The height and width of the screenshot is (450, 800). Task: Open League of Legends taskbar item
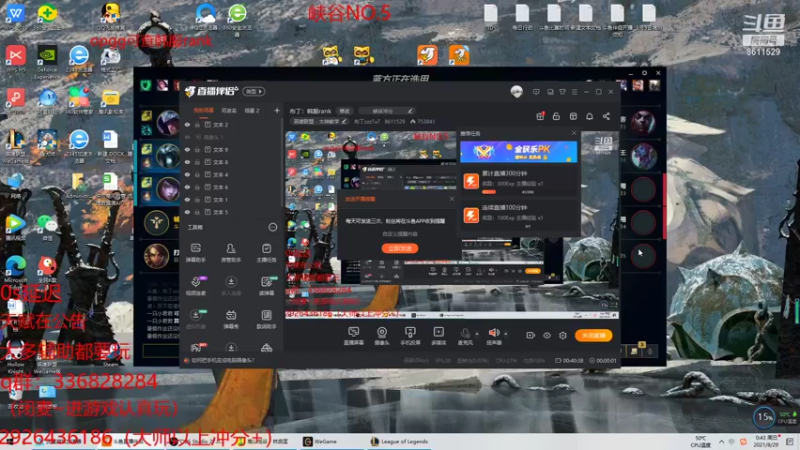click(x=399, y=441)
